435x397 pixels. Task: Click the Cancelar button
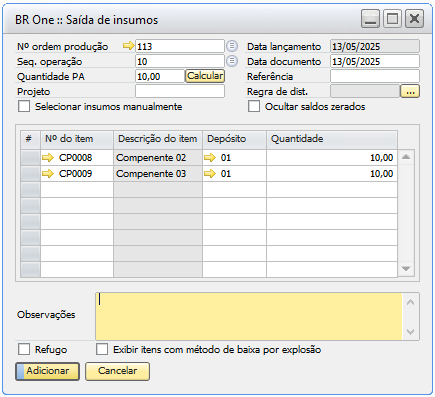(117, 371)
